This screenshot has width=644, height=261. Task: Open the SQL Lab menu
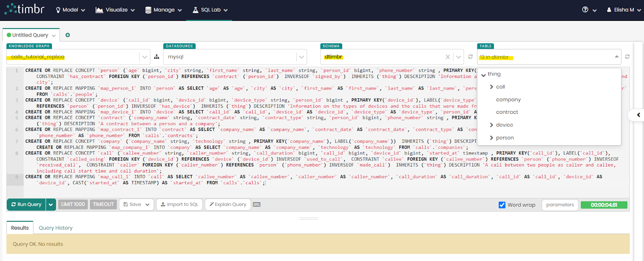[210, 10]
